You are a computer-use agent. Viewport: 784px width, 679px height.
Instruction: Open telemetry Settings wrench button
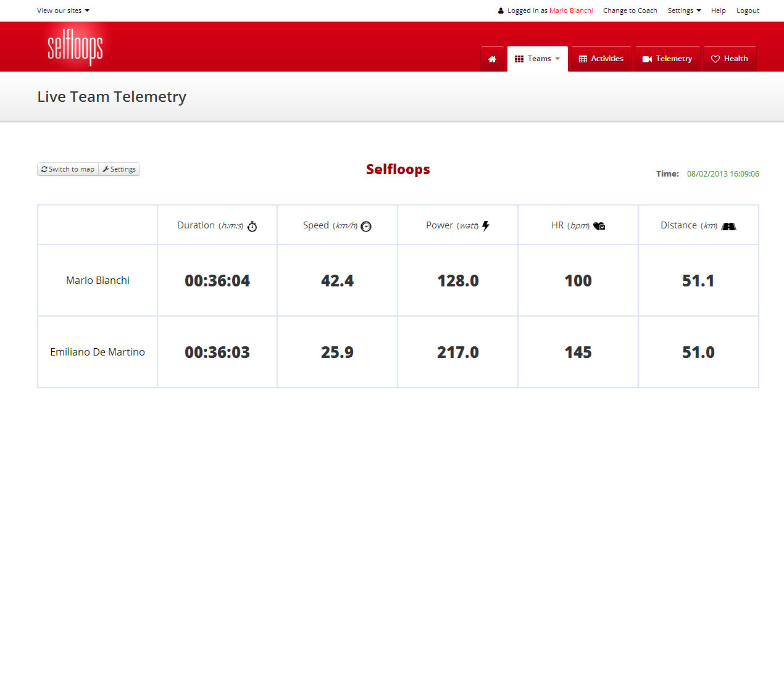click(x=119, y=169)
